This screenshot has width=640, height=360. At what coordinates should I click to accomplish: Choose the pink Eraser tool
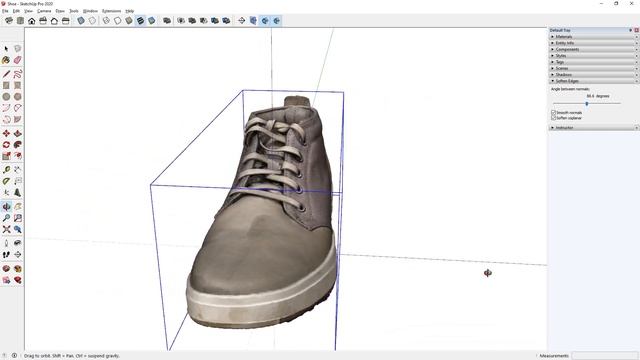tap(18, 60)
